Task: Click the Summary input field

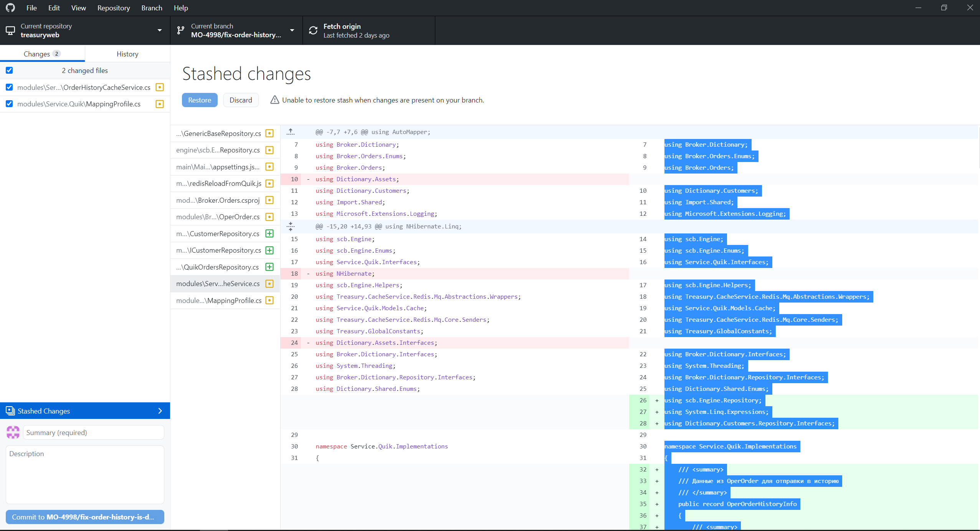Action: pyautogui.click(x=93, y=432)
